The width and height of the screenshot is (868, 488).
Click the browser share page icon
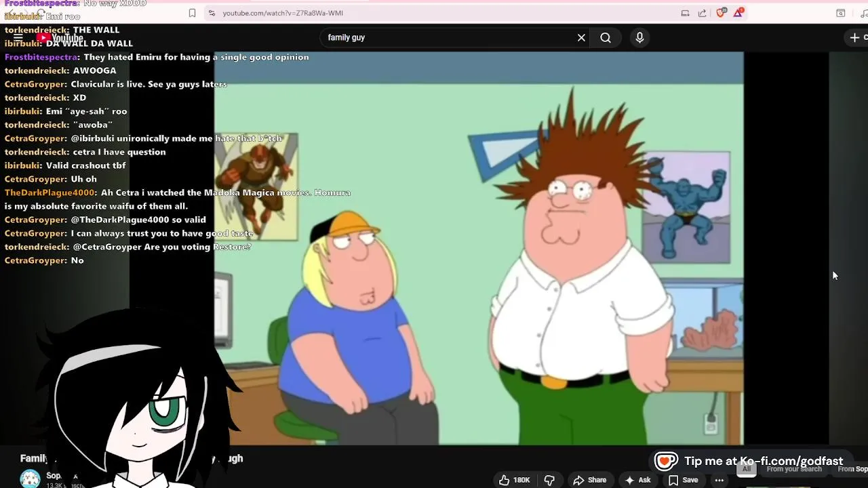[x=702, y=13]
